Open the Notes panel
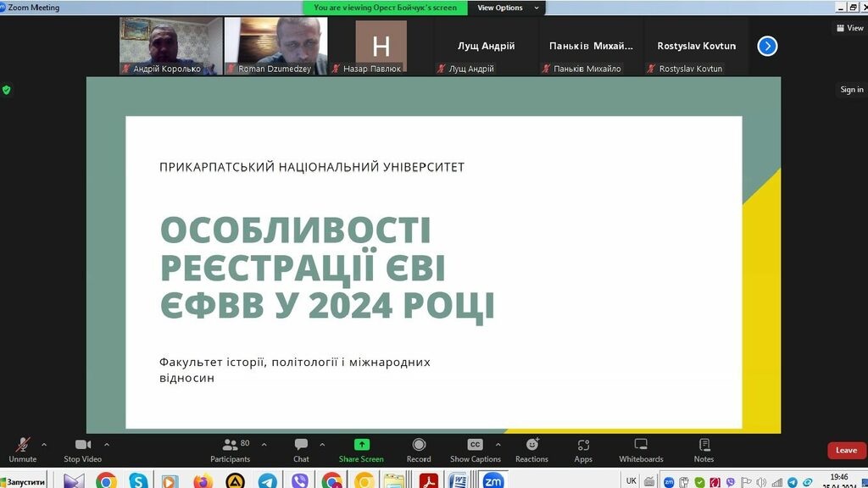 click(704, 447)
